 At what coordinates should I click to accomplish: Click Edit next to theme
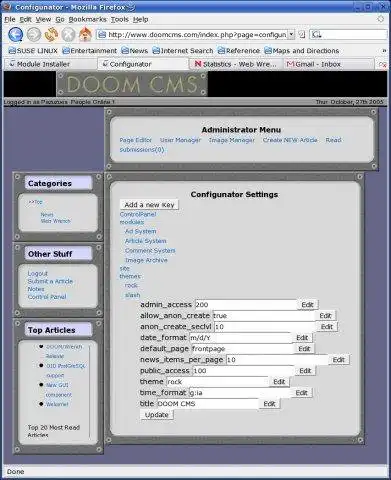[279, 381]
